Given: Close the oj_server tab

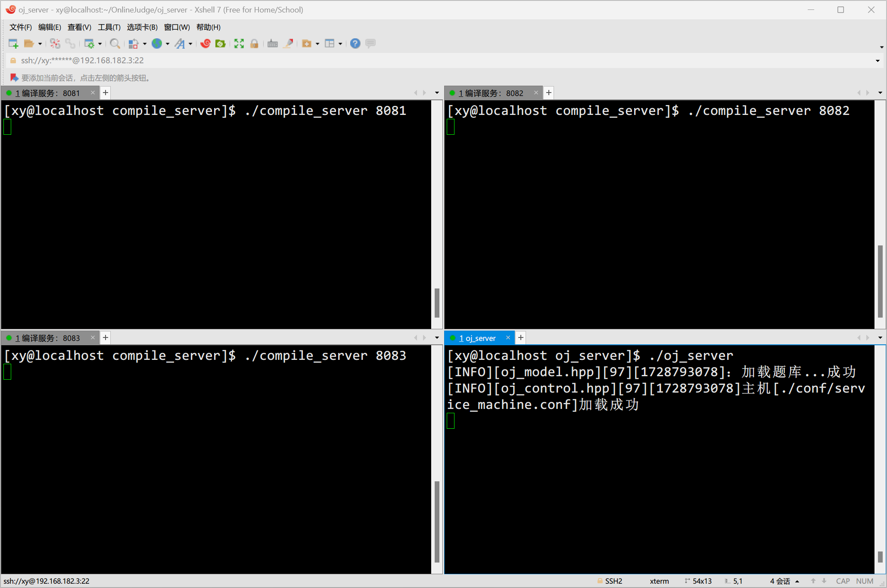Looking at the screenshot, I should tap(508, 337).
